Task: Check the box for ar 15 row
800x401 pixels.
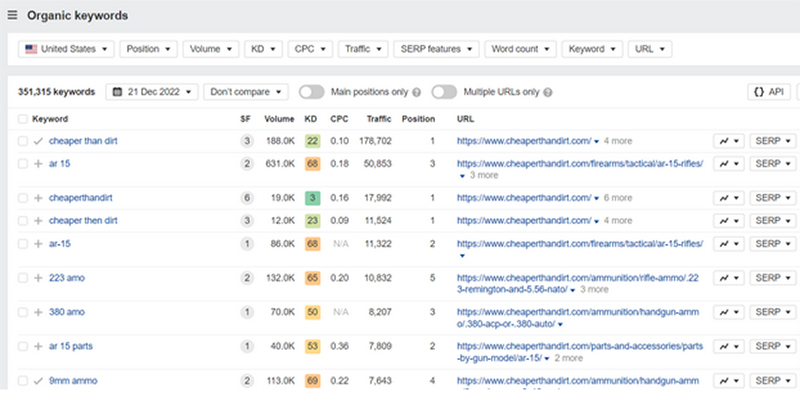Action: tap(22, 164)
